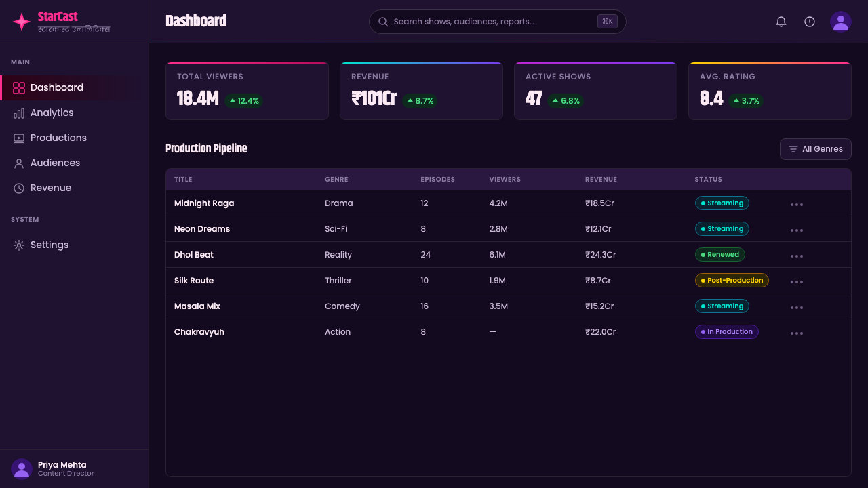Click the 6.8% growth badge
Viewport: 868px width, 488px height.
click(566, 101)
